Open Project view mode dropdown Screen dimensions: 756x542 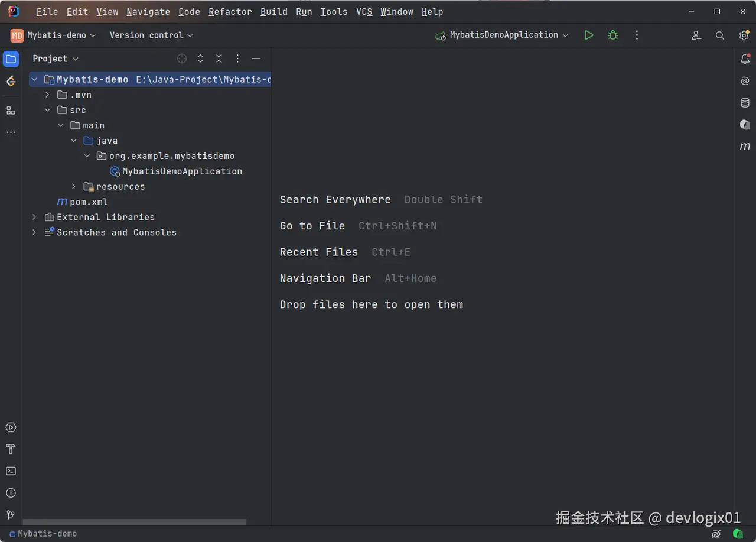pyautogui.click(x=56, y=59)
